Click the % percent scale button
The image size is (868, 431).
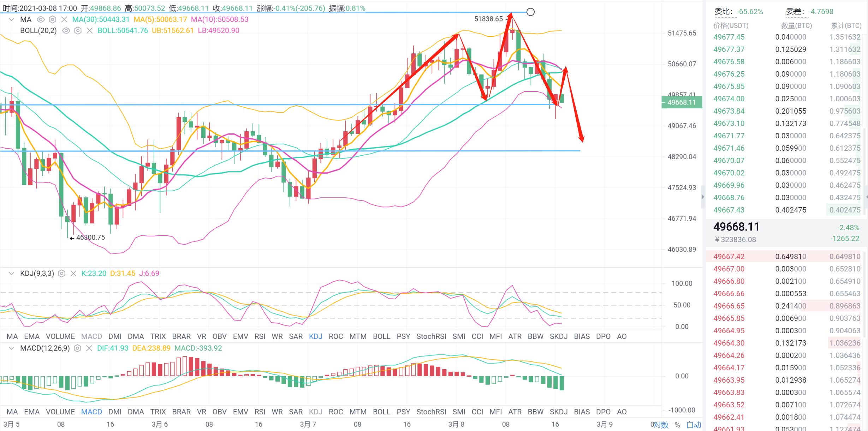pyautogui.click(x=677, y=425)
